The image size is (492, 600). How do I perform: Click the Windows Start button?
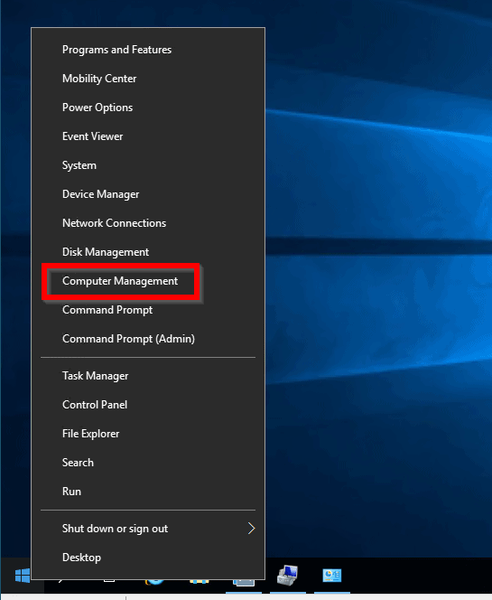22,576
